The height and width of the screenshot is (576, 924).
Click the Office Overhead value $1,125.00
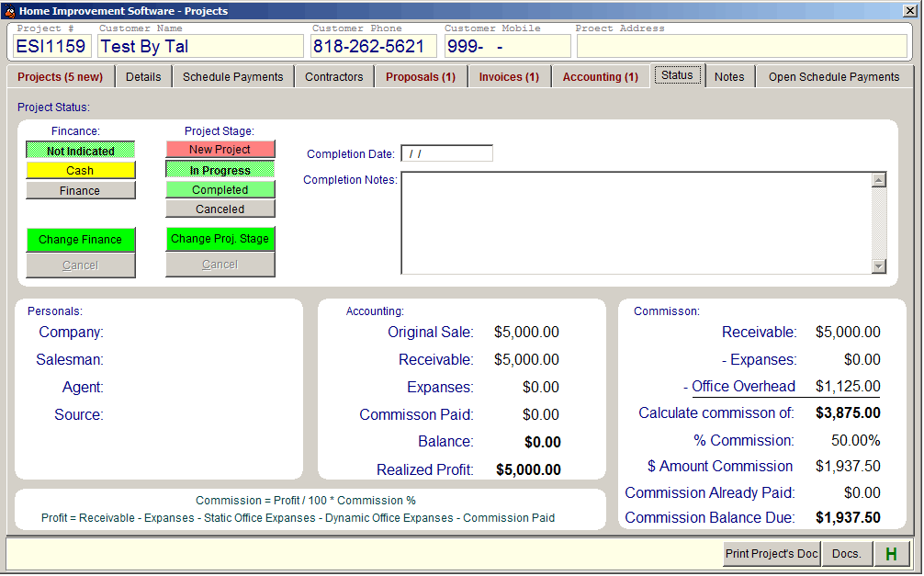pyautogui.click(x=848, y=386)
